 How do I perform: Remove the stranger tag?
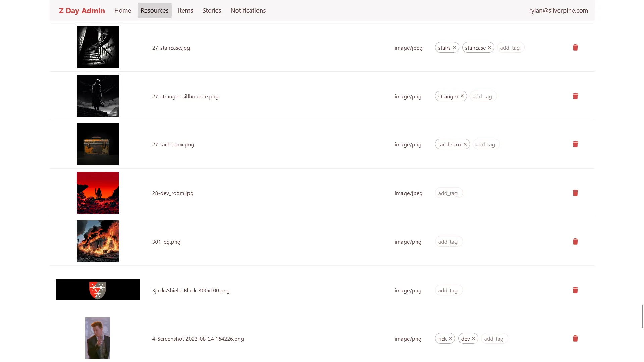point(462,96)
